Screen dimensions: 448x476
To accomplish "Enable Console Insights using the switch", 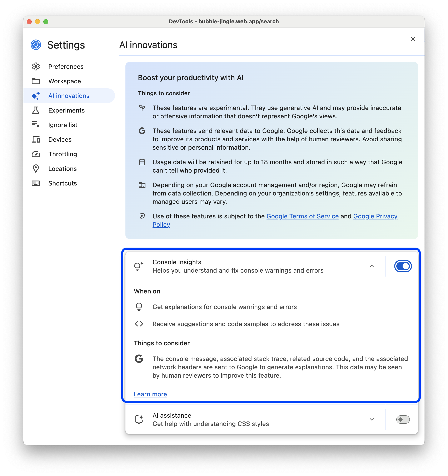I will (402, 266).
